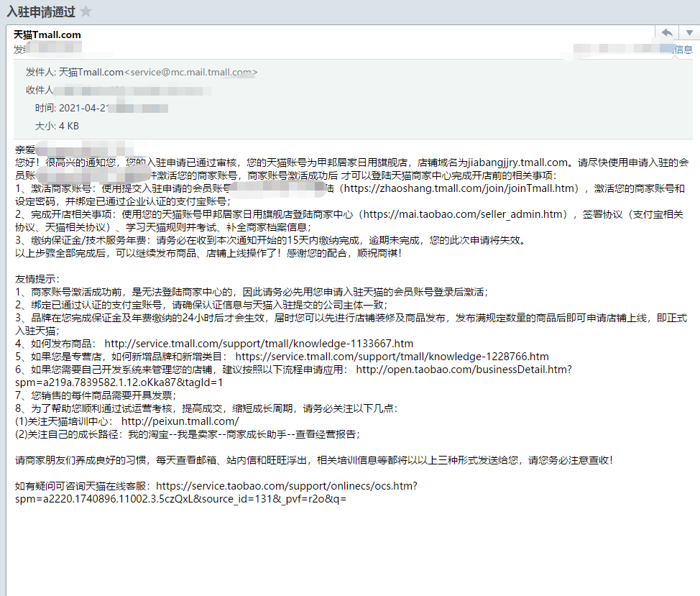Screen dimensions: 700x596
Task: Click the line starting 8、为了帮助您顺利通过试运营考核
Action: pos(206,408)
